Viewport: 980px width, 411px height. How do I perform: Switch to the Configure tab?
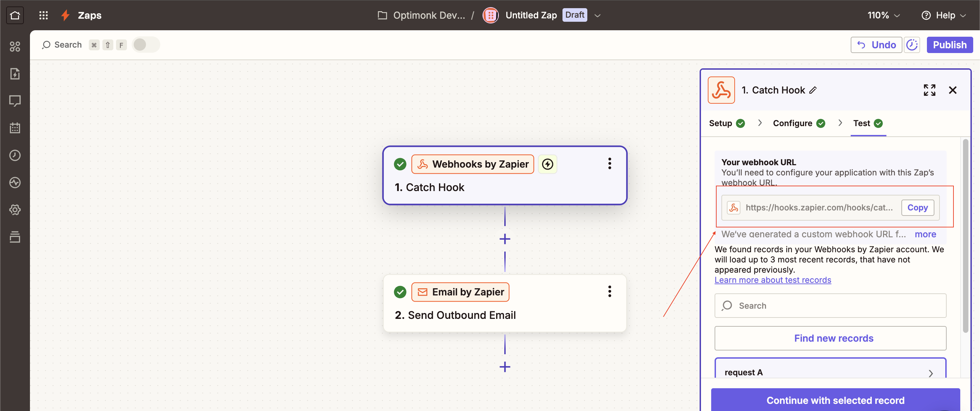click(x=799, y=123)
